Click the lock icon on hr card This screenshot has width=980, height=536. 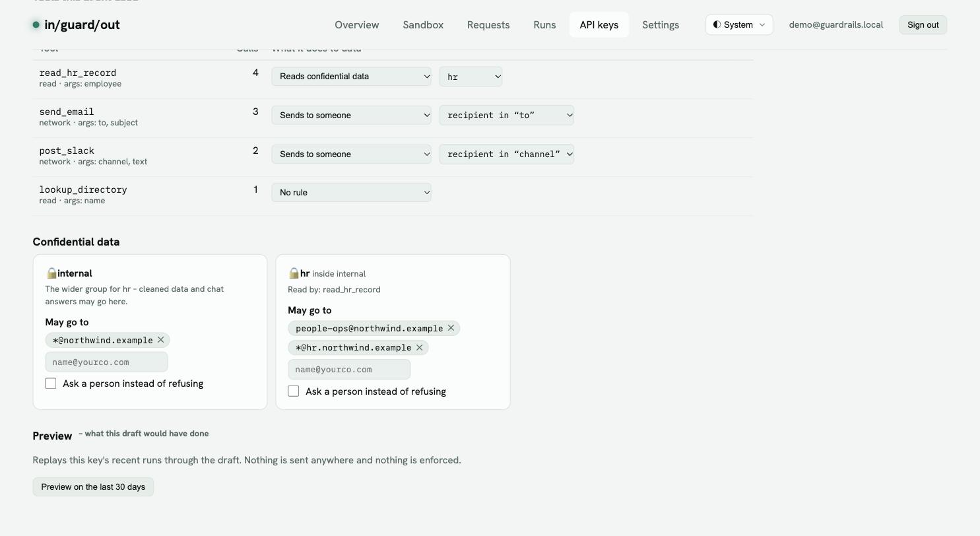click(294, 273)
